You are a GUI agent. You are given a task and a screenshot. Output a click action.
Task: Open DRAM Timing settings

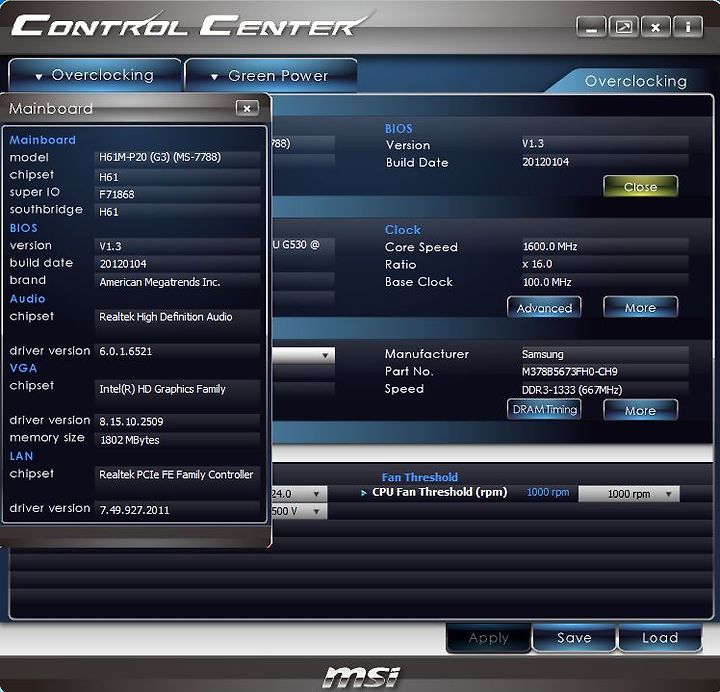pos(544,409)
